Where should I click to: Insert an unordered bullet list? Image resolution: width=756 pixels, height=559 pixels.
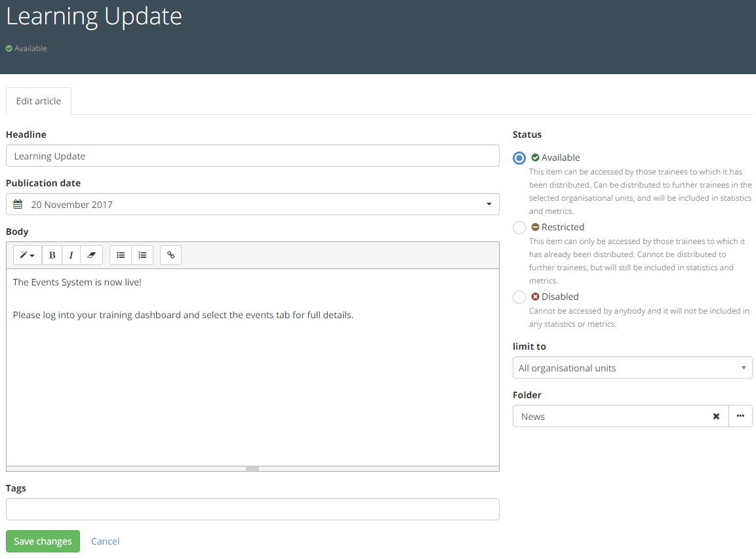pos(121,255)
